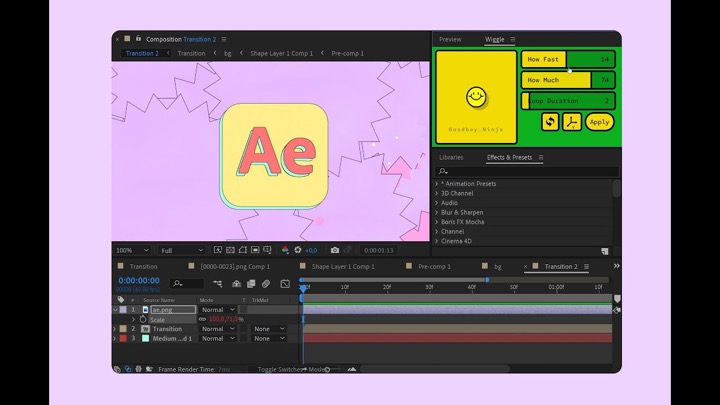
Task: Click the Apply button in Wiggle panel
Action: click(x=599, y=122)
